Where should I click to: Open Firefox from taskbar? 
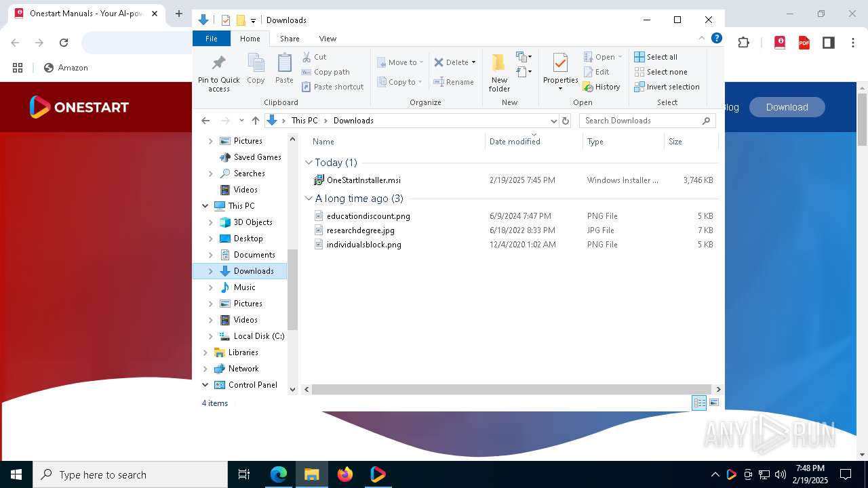345,474
